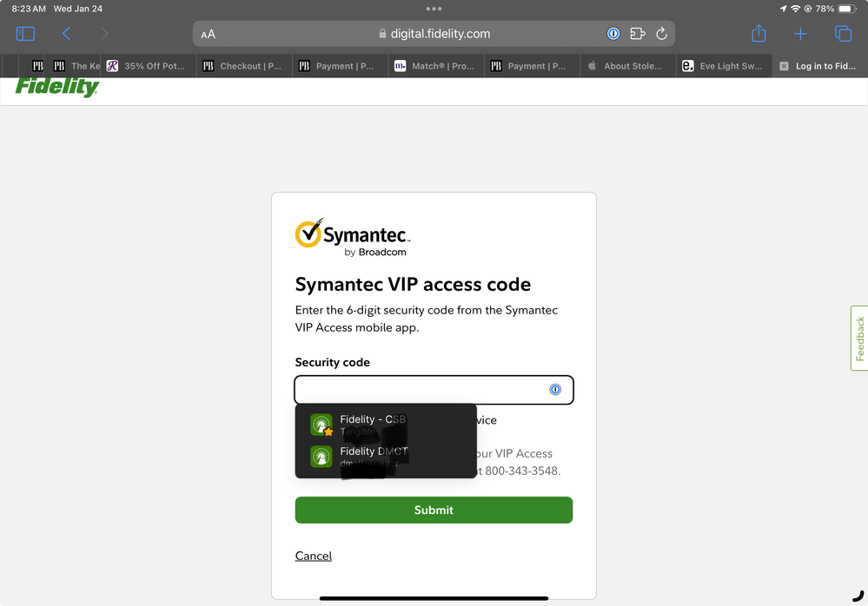
Task: Switch to the Match® tab
Action: pyautogui.click(x=434, y=66)
